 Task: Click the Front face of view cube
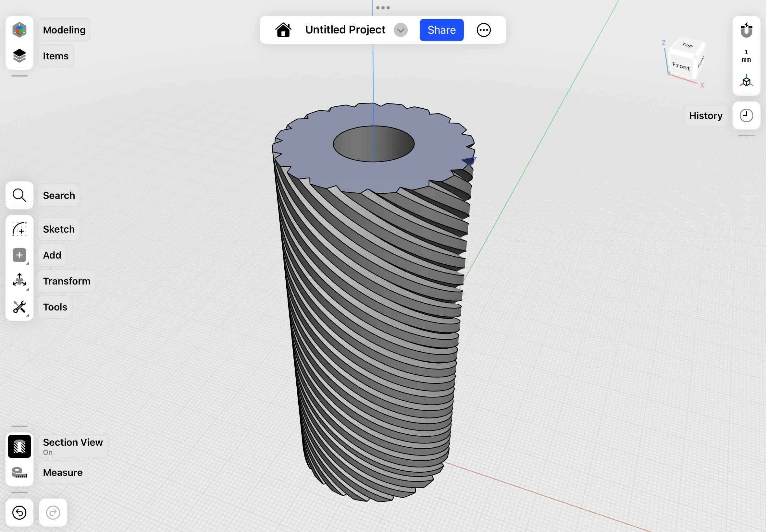(x=681, y=66)
